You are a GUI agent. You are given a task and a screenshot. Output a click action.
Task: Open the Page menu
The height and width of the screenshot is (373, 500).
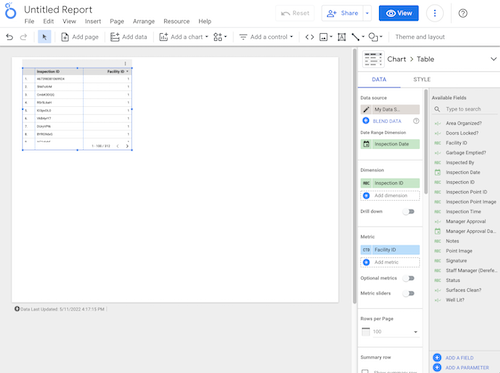click(117, 21)
